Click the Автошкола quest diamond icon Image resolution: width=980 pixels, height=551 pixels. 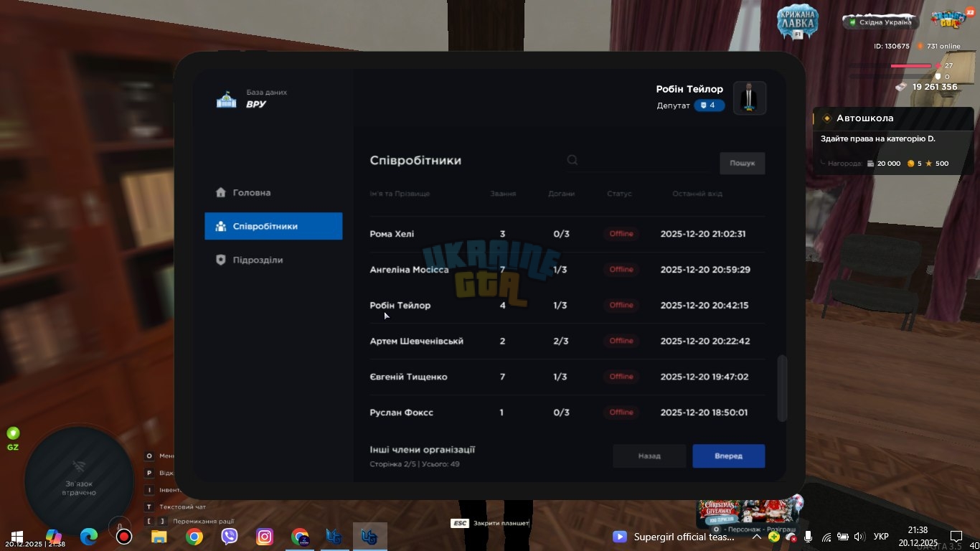point(826,118)
